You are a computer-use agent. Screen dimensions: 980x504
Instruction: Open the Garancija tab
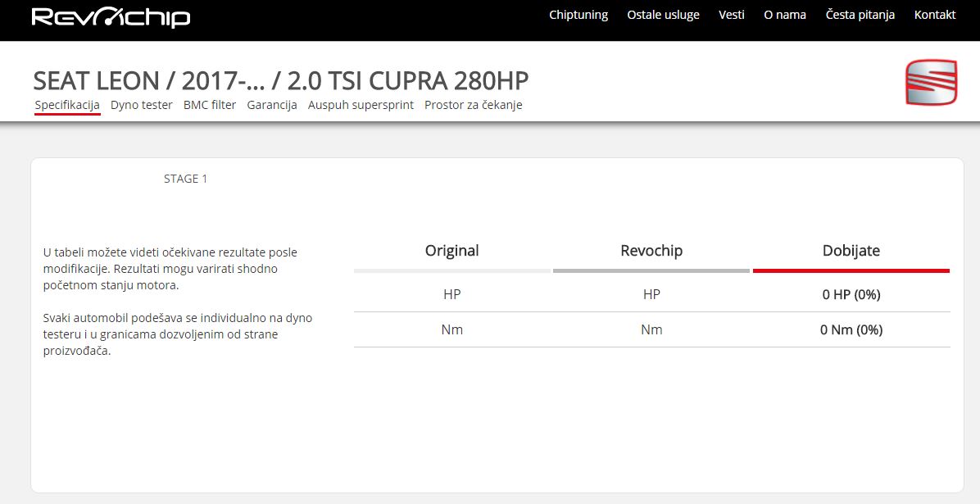coord(272,105)
